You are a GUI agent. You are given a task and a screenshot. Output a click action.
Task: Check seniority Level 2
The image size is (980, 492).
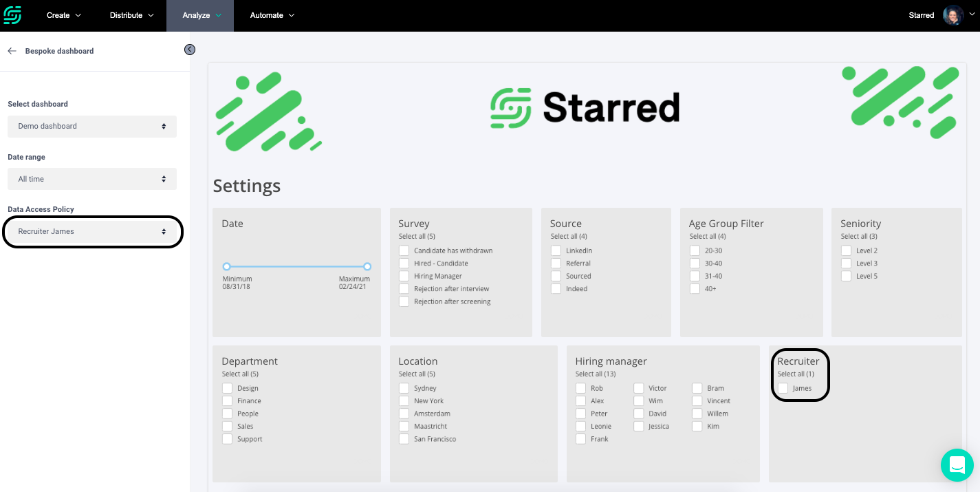click(x=846, y=250)
